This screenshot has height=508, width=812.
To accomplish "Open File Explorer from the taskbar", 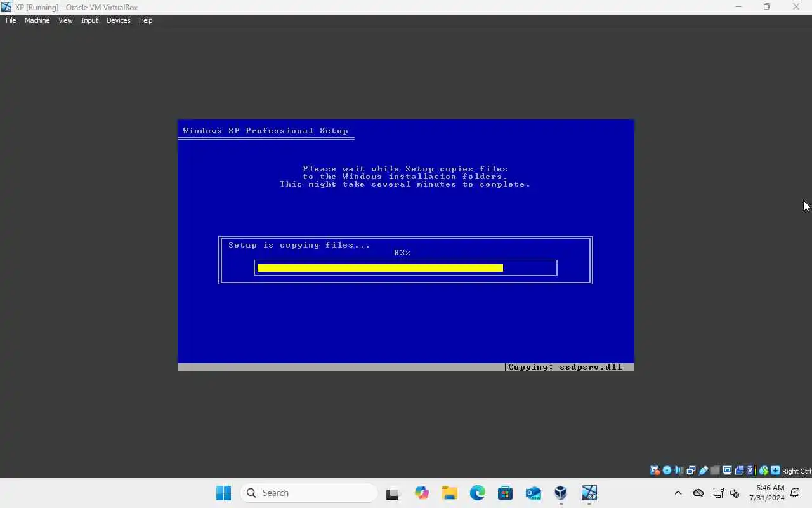I will click(x=449, y=493).
